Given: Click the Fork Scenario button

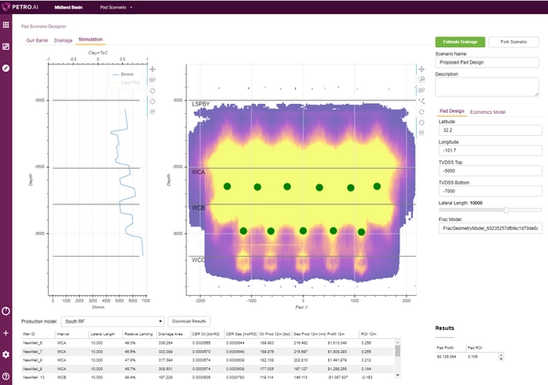Looking at the screenshot, I should (513, 42).
